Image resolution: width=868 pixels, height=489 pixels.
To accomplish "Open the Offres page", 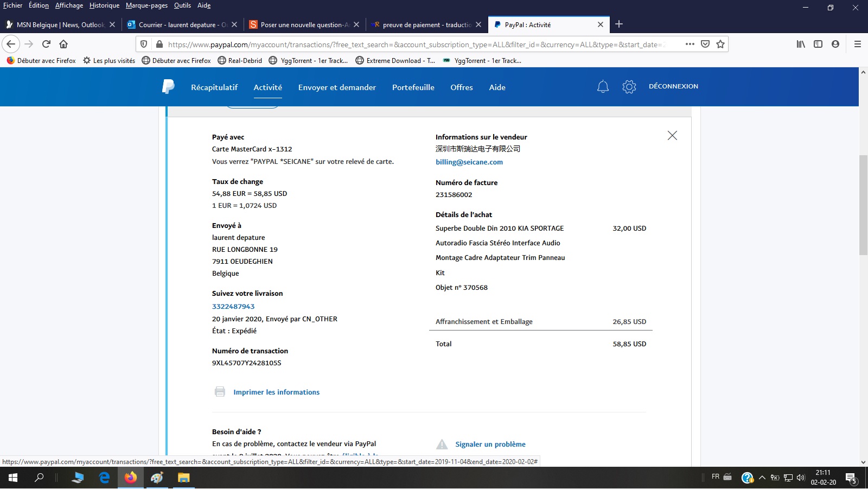I will [x=462, y=87].
